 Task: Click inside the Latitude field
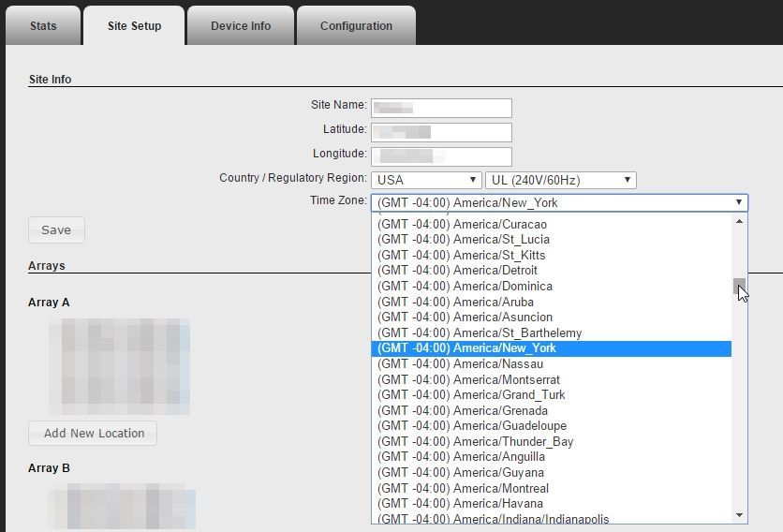click(x=441, y=132)
